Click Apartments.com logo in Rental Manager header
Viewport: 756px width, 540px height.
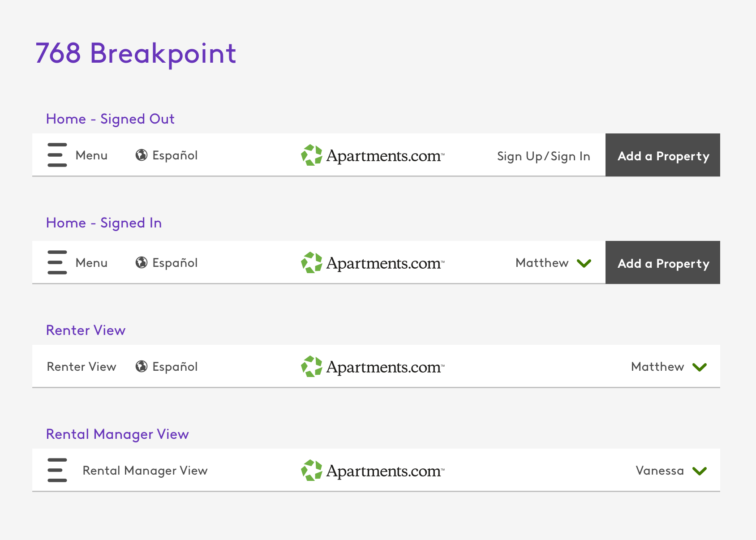pos(373,471)
